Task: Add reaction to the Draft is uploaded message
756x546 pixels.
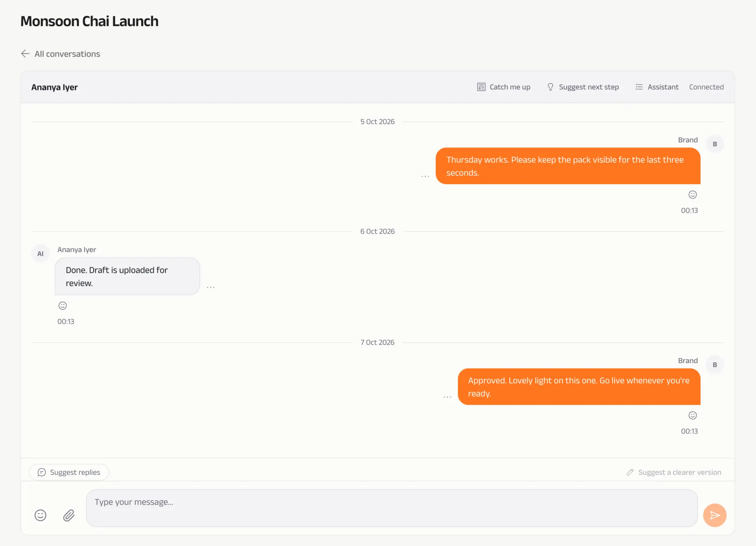Action: click(x=63, y=306)
